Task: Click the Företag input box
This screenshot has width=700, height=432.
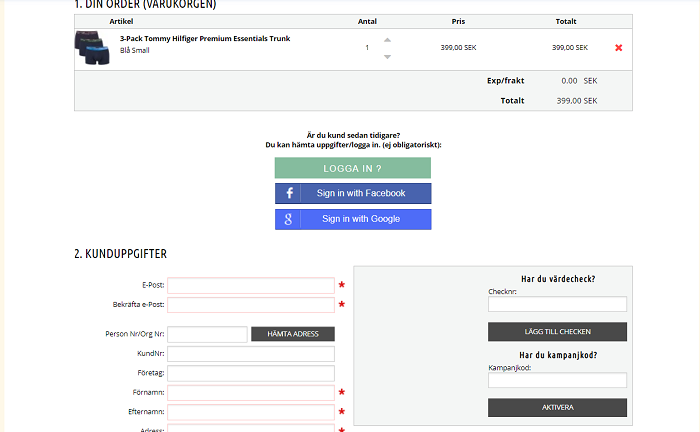Action: click(250, 372)
